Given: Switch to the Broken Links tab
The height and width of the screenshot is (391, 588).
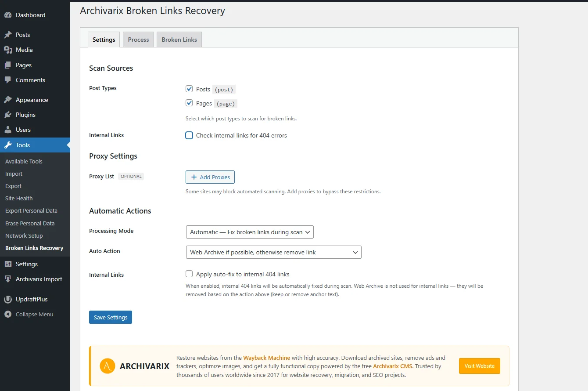Looking at the screenshot, I should (x=179, y=40).
